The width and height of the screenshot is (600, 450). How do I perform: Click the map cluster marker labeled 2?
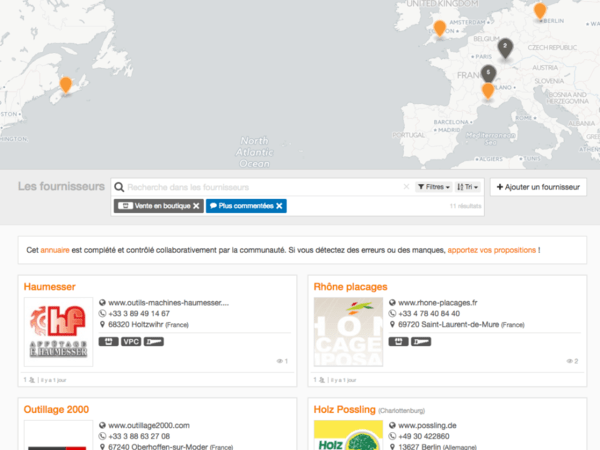[x=505, y=47]
